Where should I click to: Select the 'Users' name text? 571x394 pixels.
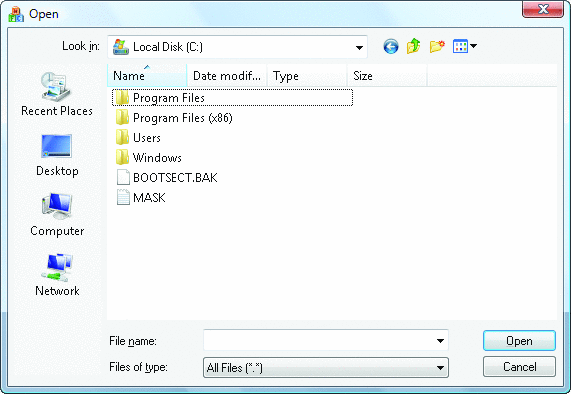147,138
